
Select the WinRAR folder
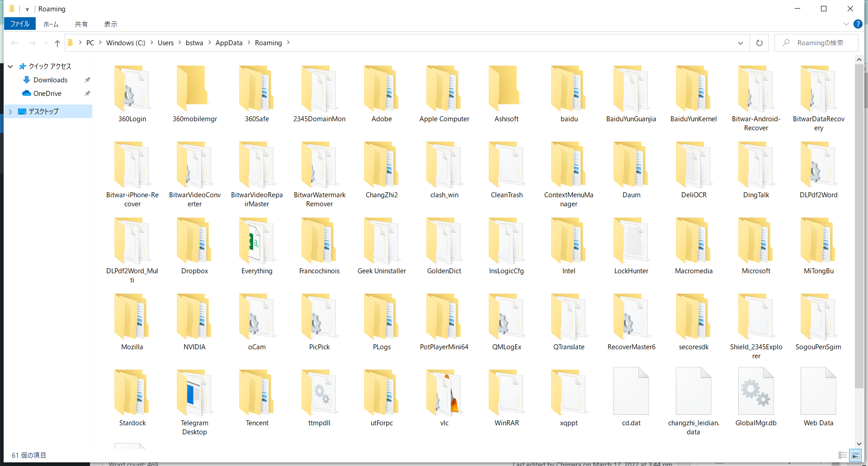506,398
